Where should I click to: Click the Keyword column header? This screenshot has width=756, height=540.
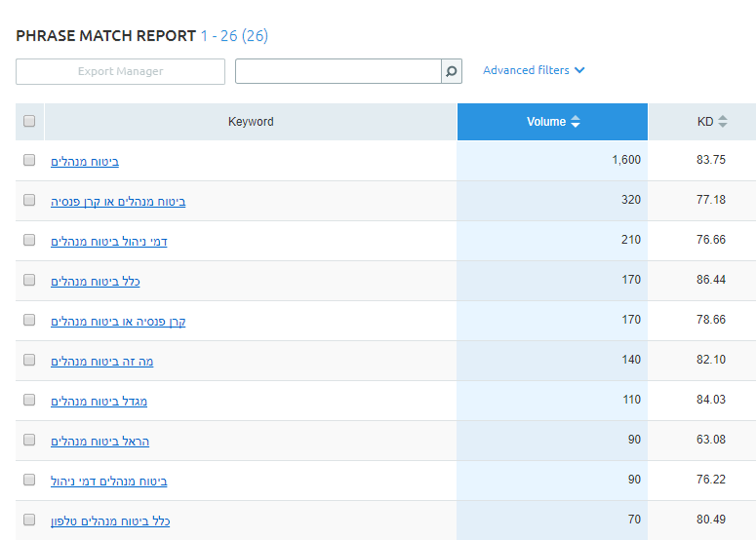tap(251, 122)
